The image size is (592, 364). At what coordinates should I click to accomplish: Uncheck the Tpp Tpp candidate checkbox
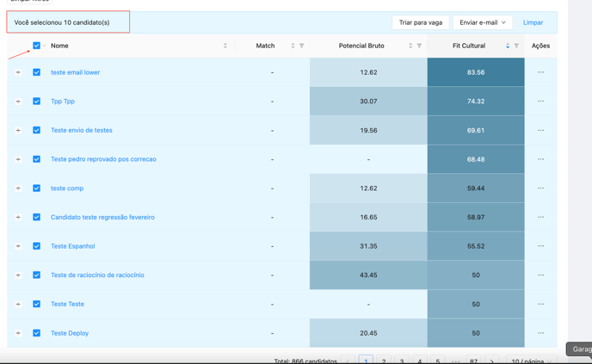(36, 102)
